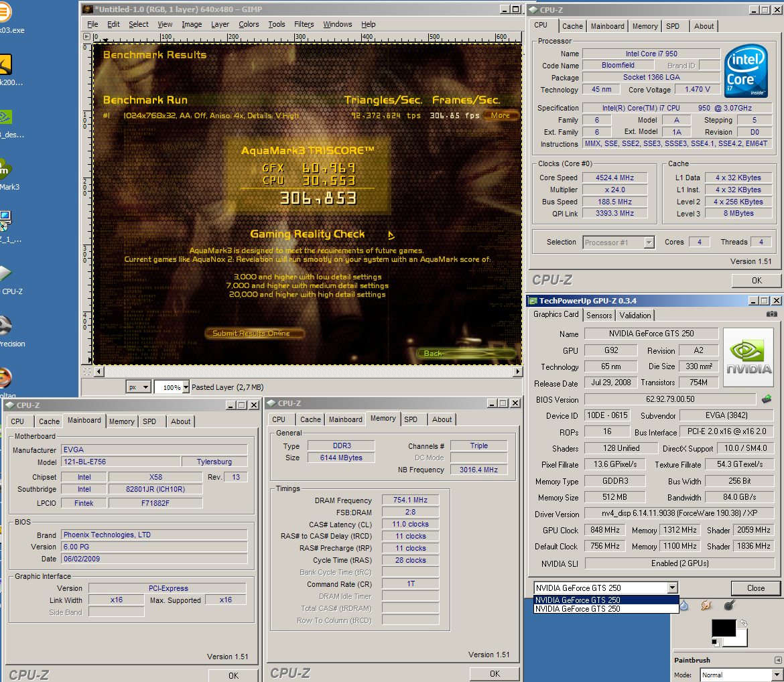Click the Pasted Layer (2,7 MB) status text
784x682 pixels.
[x=228, y=387]
